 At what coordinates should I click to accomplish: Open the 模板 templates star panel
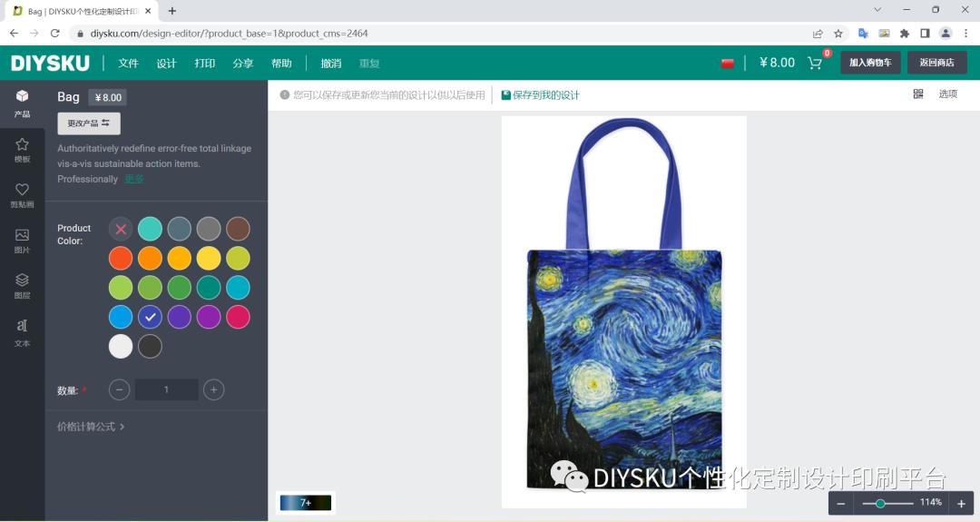pos(22,150)
